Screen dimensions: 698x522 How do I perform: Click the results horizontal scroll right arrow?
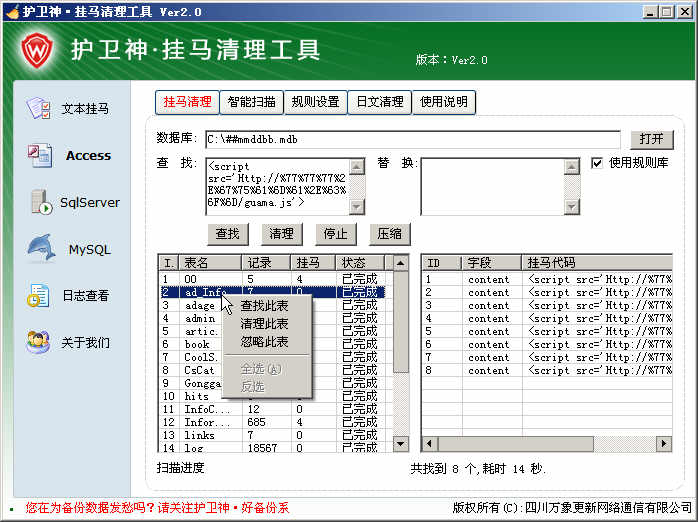tap(664, 444)
